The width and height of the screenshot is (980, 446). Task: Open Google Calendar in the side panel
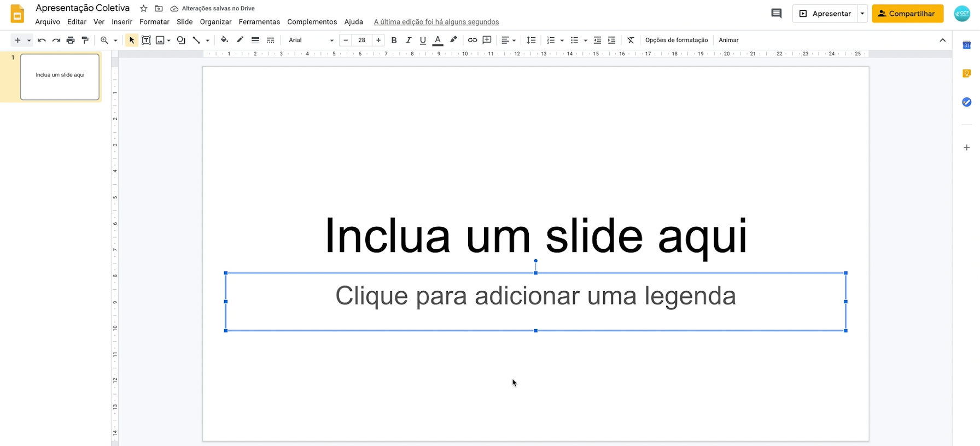click(x=966, y=45)
